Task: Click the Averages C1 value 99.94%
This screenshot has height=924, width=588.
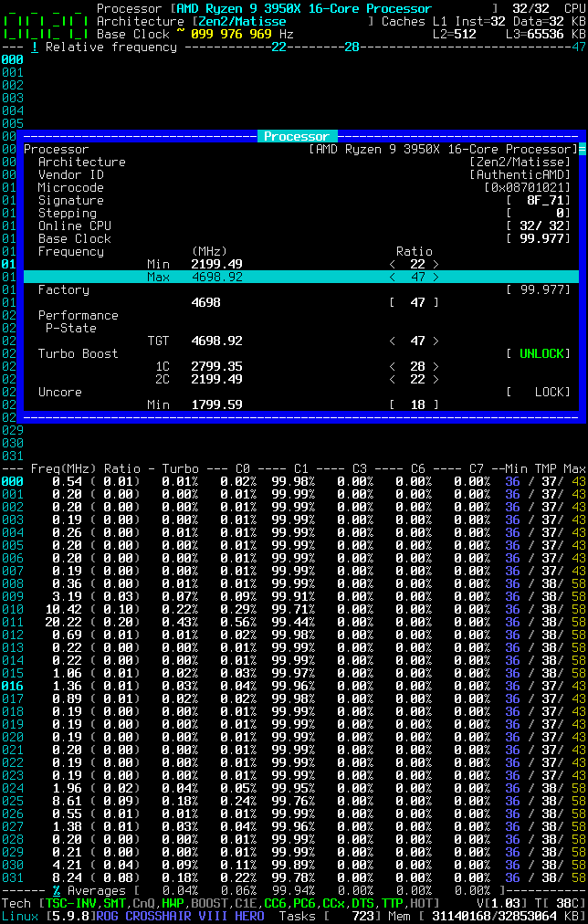Action: click(x=293, y=891)
